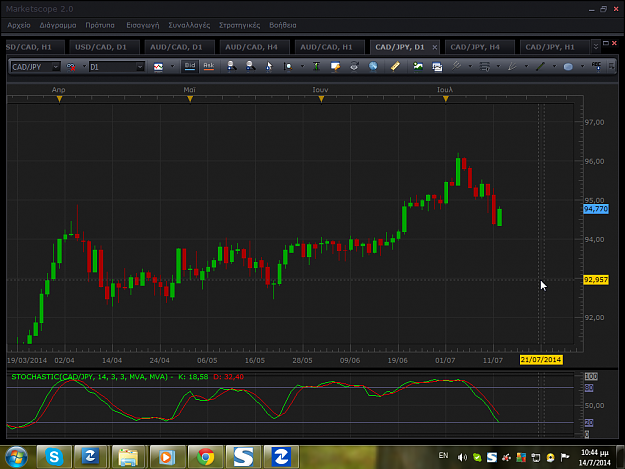625x469 pixels.
Task: Select the trend line drawing tool
Action: pyautogui.click(x=540, y=66)
